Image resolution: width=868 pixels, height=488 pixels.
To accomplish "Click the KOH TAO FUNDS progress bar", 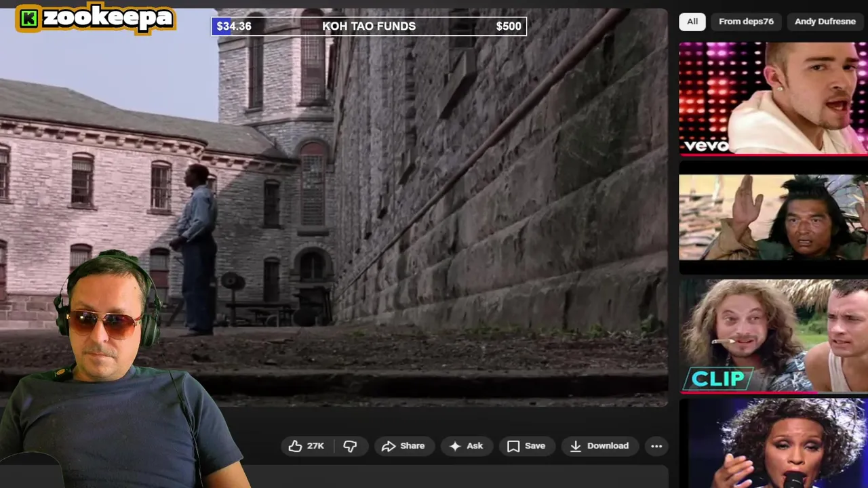I will [369, 26].
